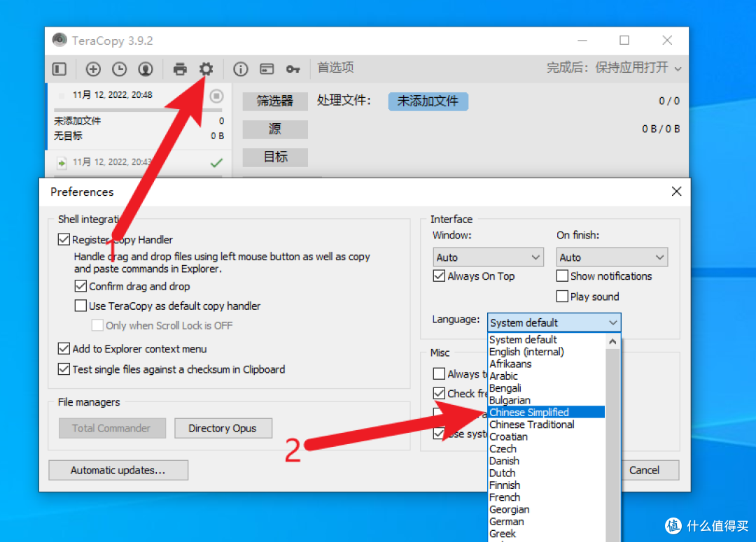This screenshot has width=756, height=542.
Task: Click the user profile circle icon
Action: [x=146, y=69]
